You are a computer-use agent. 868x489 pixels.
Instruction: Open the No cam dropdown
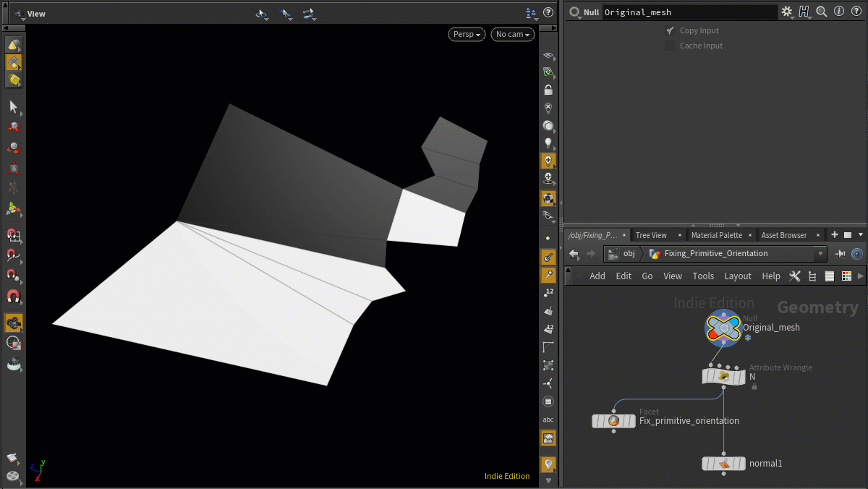tap(512, 34)
